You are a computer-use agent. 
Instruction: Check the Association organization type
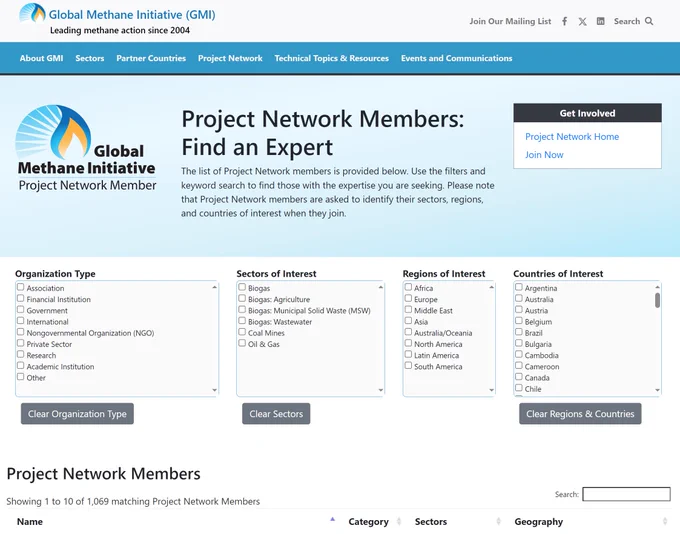[20, 287]
